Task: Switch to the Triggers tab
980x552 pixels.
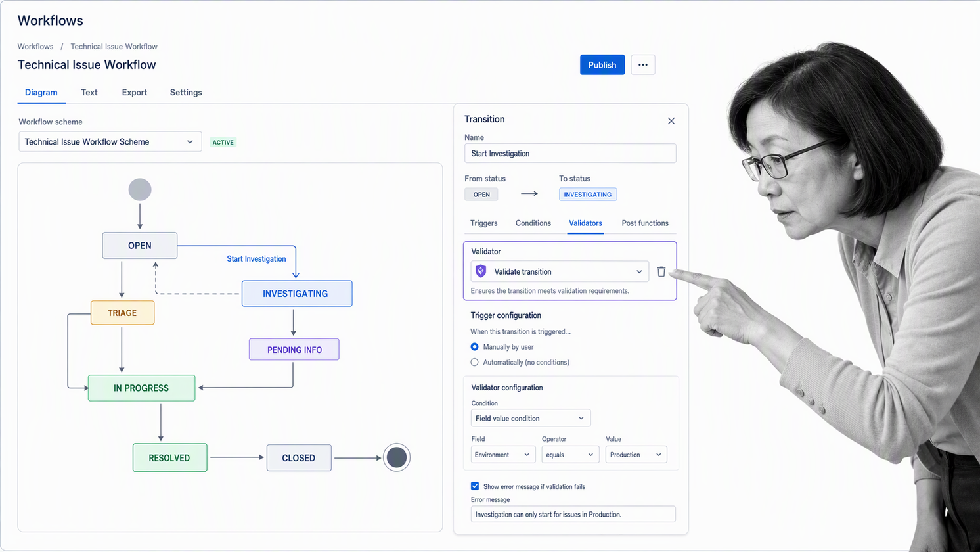Action: click(x=484, y=223)
